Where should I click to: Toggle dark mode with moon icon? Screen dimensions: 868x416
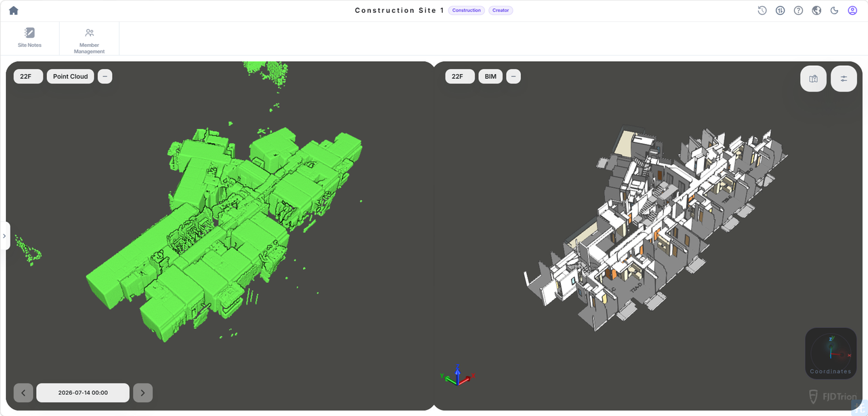pyautogui.click(x=835, y=10)
